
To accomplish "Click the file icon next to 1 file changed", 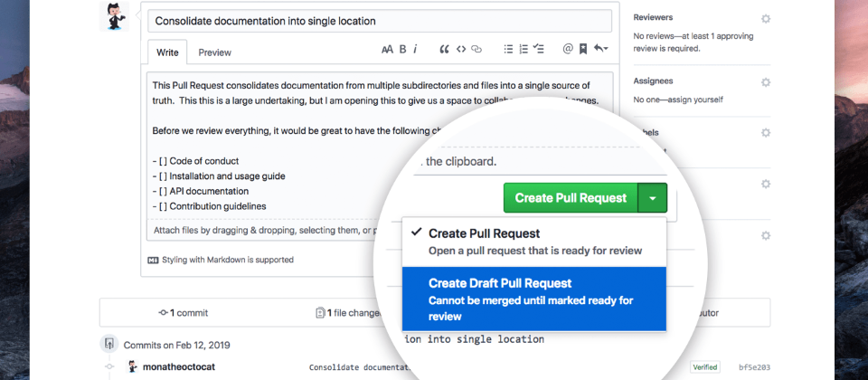I will (320, 313).
